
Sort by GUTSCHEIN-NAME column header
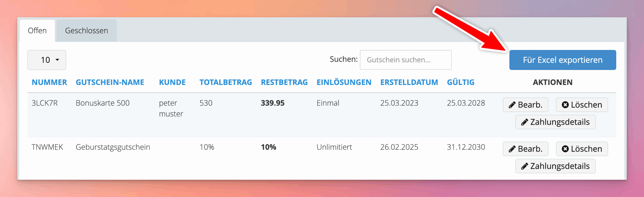click(x=110, y=82)
